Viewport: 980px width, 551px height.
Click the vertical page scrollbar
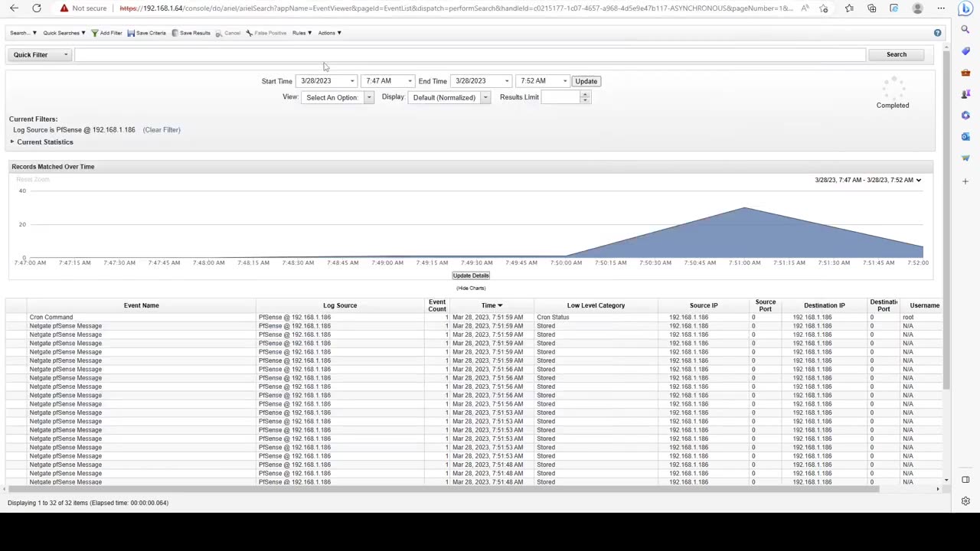click(x=946, y=222)
